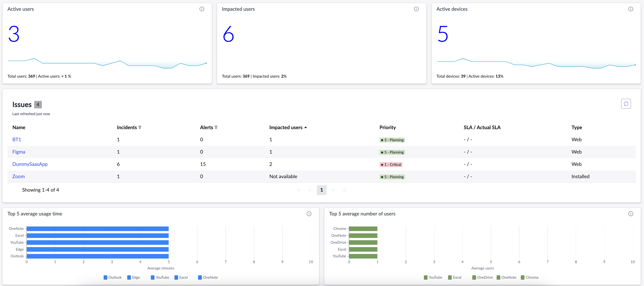Open the DummySaasApp issue link
This screenshot has height=286, width=644.
pos(30,164)
